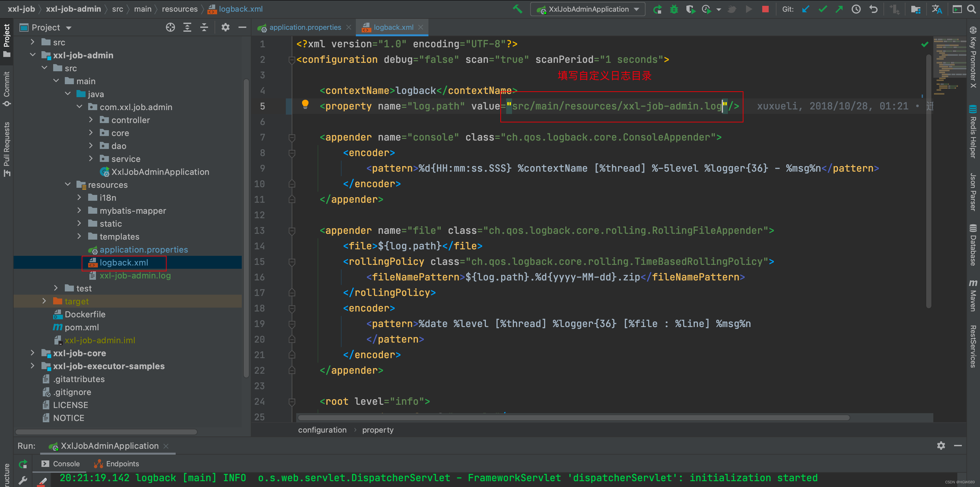Select pom.xml in project tree
Viewport: 980px width, 487px height.
(81, 327)
